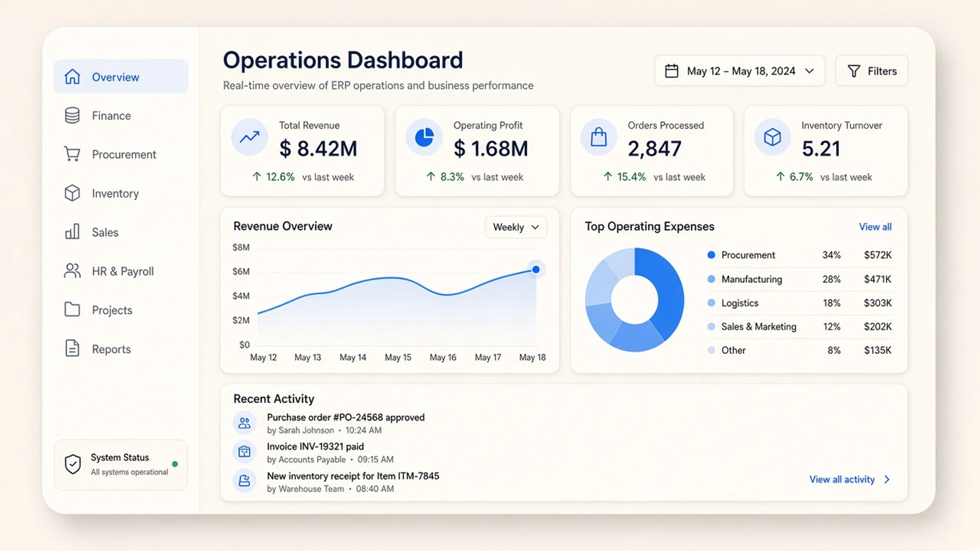Click the Sales bar chart icon
This screenshot has width=980, height=551.
[72, 231]
